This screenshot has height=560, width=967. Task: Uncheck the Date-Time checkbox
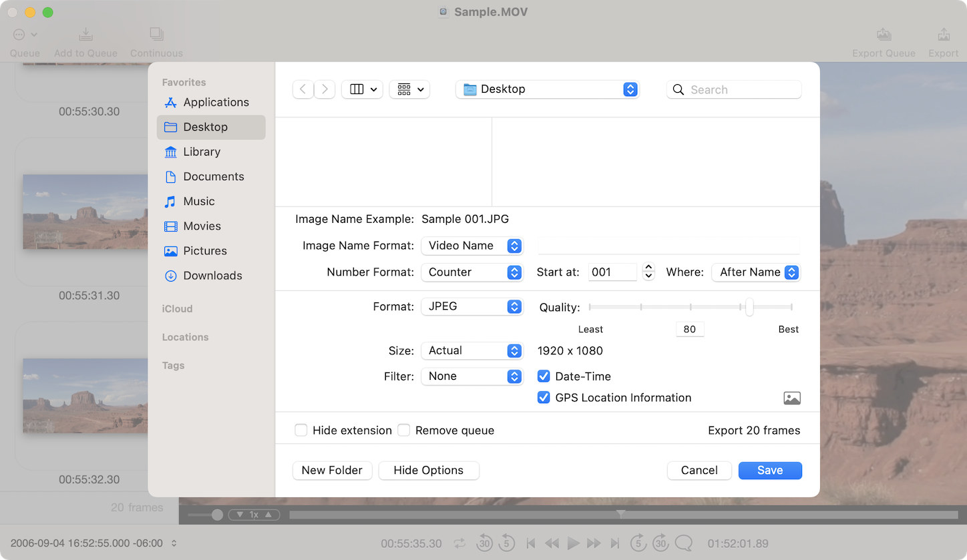coord(544,376)
